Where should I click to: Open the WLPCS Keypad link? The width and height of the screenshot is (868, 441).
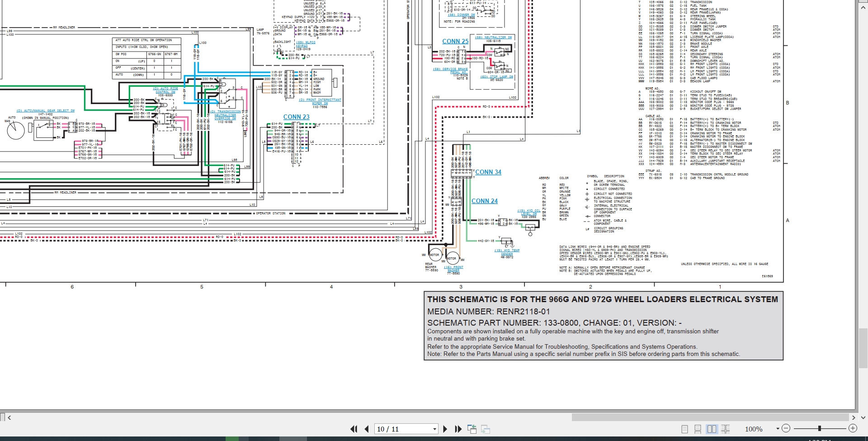click(x=306, y=44)
